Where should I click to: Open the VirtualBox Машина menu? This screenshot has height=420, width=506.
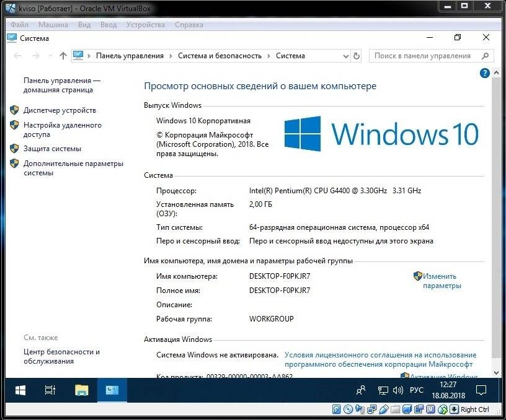(53, 25)
